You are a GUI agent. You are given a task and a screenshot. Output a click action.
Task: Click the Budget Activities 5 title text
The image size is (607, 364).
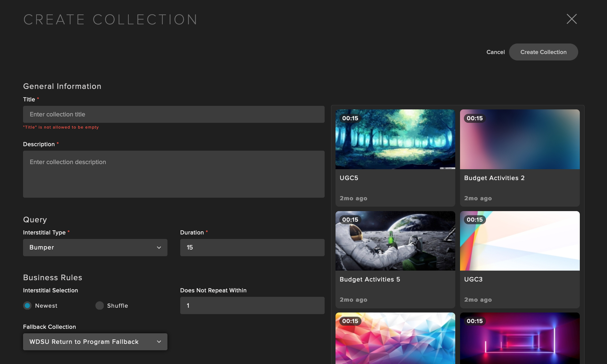pyautogui.click(x=370, y=279)
